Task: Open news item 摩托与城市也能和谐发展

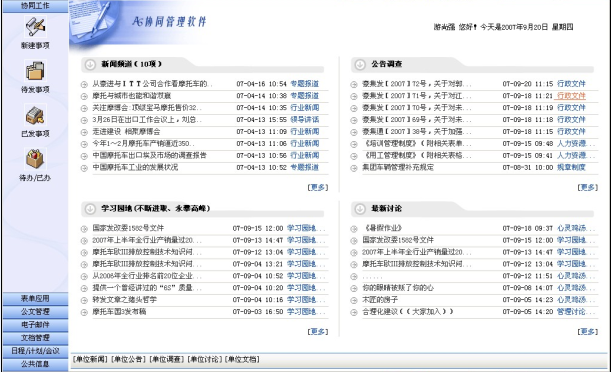Action: (x=132, y=96)
